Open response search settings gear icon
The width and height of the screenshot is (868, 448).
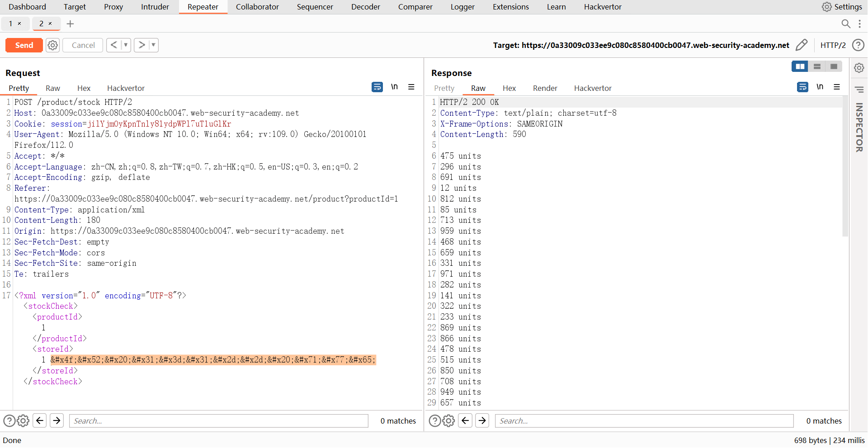tap(448, 421)
